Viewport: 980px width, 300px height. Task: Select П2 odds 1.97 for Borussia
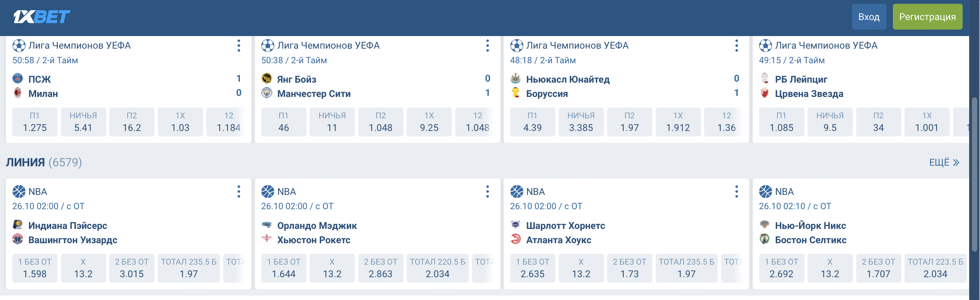tap(629, 122)
